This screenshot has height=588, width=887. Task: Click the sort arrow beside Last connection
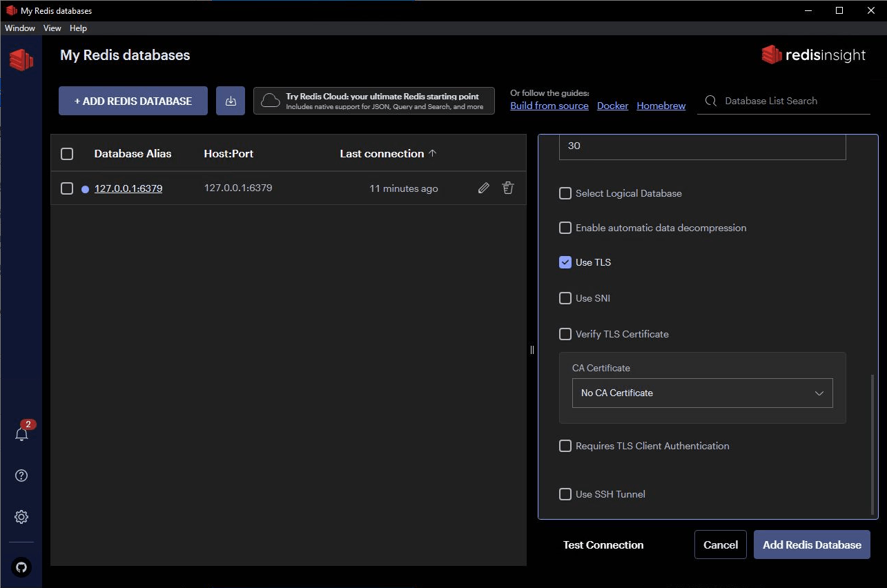coord(433,153)
